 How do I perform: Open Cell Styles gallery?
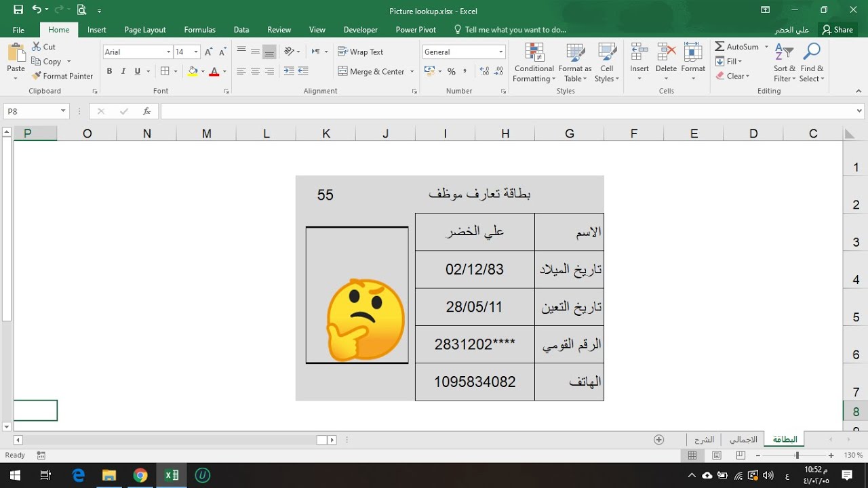607,62
